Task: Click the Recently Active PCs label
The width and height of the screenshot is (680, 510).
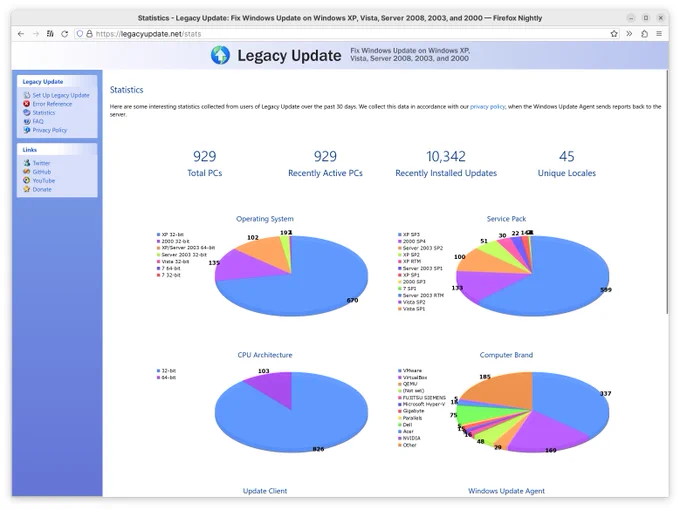Action: [x=325, y=173]
